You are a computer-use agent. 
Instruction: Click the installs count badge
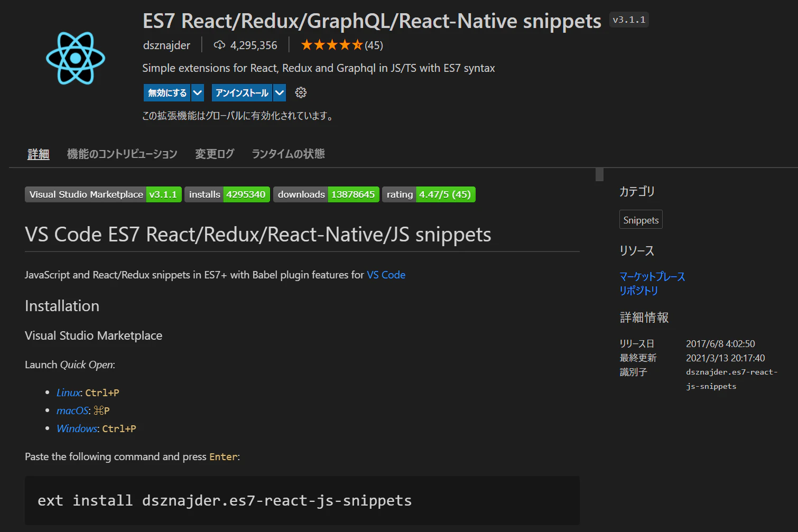(227, 194)
